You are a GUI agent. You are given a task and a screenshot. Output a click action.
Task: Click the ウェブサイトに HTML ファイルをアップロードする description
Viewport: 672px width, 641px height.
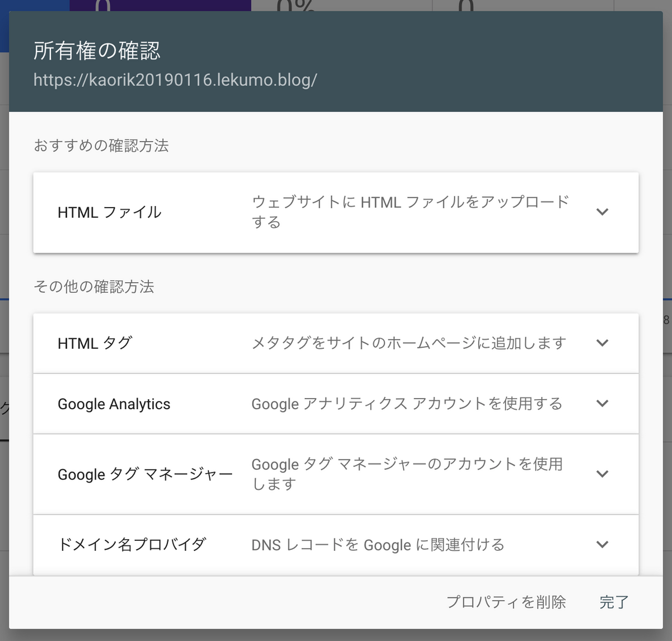click(410, 212)
